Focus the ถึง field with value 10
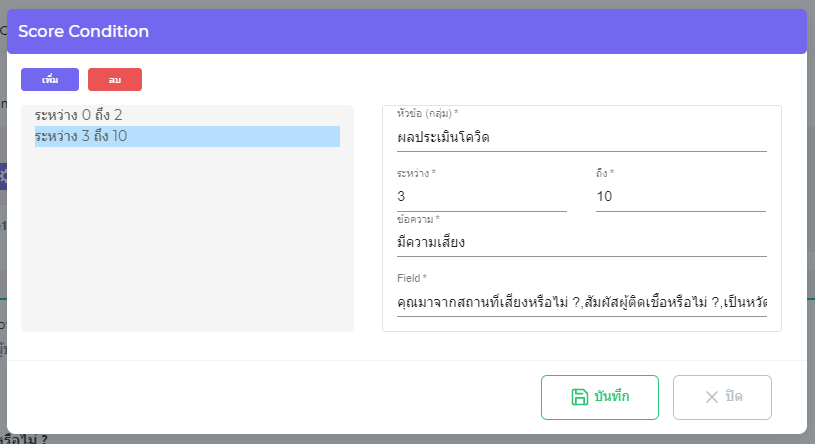 [x=680, y=197]
